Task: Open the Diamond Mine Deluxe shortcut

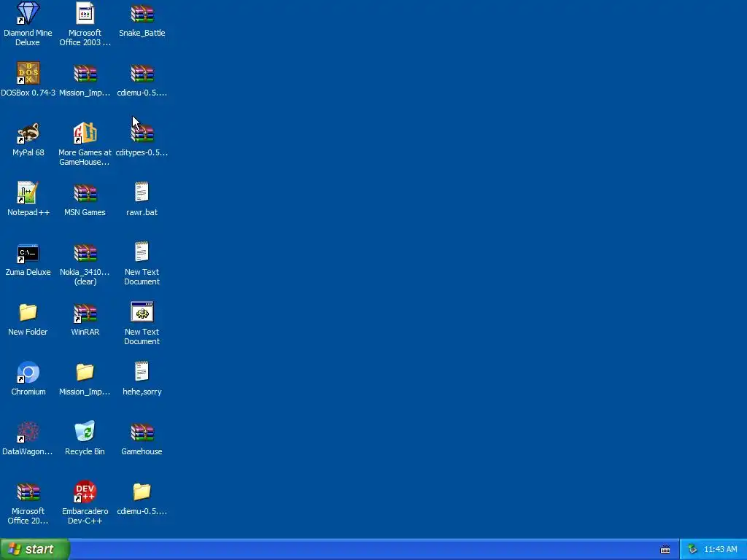Action: (28, 13)
